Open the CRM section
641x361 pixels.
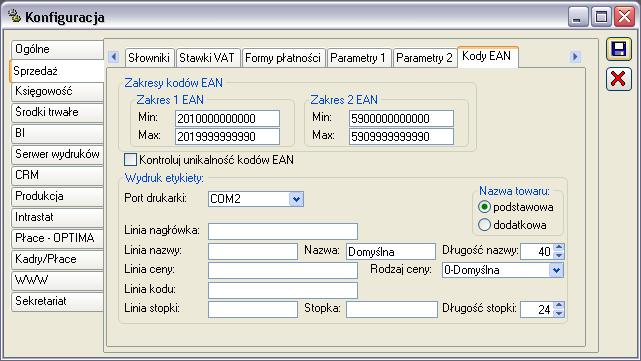coord(57,175)
